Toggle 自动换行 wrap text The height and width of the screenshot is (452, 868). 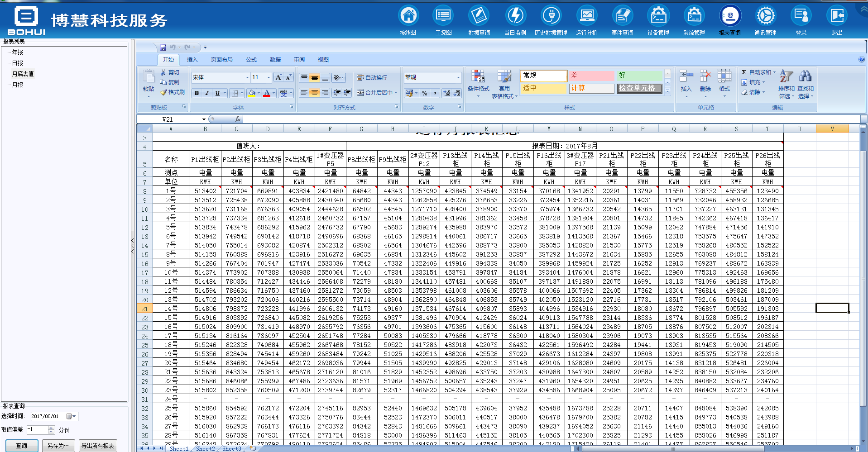(372, 78)
